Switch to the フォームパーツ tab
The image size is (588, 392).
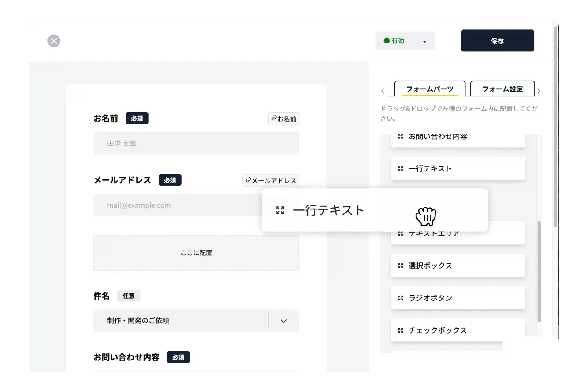(x=430, y=89)
